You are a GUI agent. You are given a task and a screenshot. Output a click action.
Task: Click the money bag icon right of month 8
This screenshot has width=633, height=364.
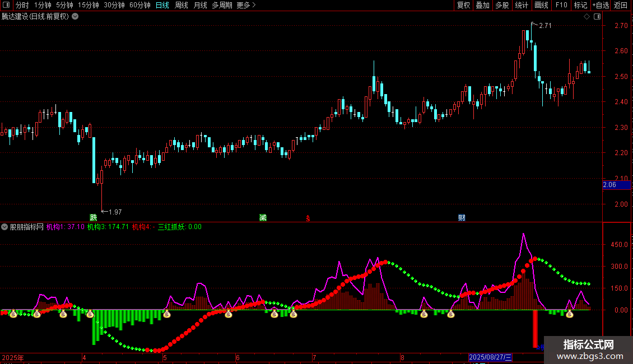pyautogui.click(x=424, y=314)
